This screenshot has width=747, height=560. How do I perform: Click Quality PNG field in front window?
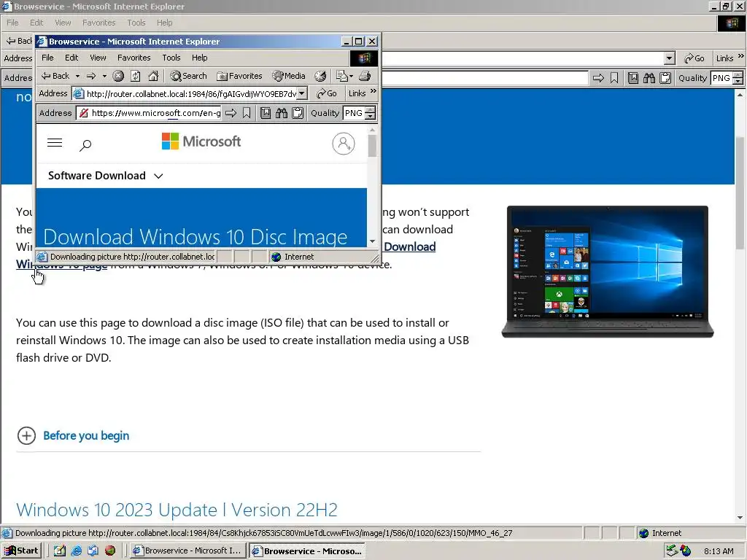[x=354, y=113]
